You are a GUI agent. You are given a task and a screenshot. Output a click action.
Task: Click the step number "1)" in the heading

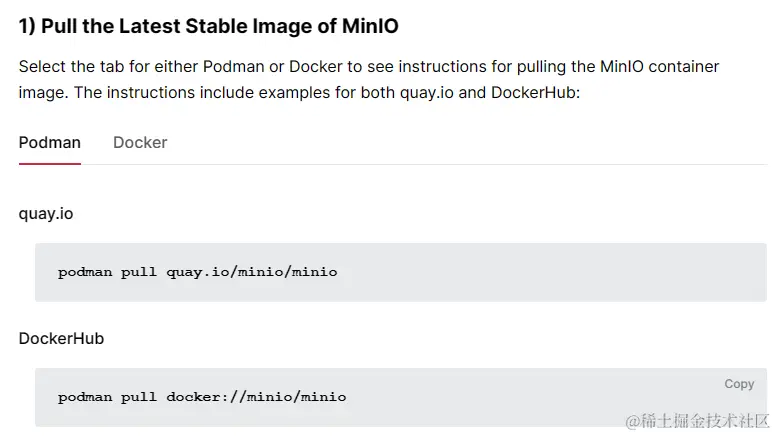tap(27, 26)
